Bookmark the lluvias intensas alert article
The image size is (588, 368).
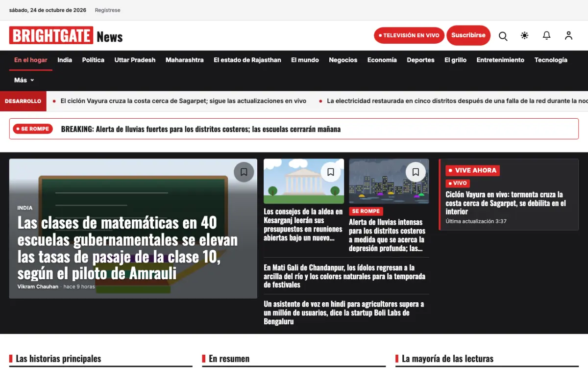tap(416, 172)
